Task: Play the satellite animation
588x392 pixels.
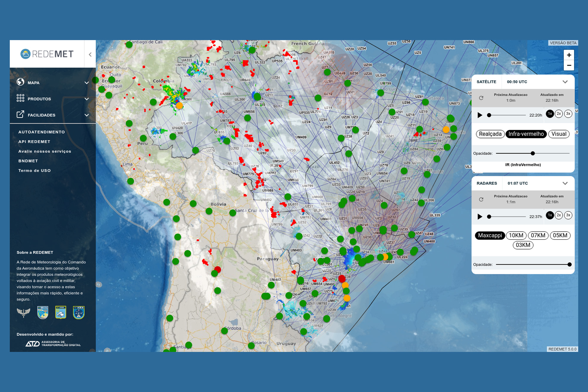Action: (480, 115)
